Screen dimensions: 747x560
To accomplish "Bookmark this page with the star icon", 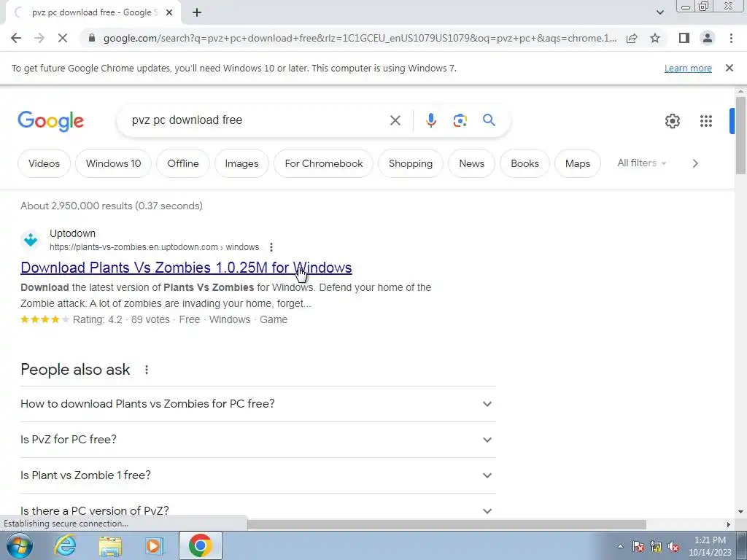I will point(655,38).
